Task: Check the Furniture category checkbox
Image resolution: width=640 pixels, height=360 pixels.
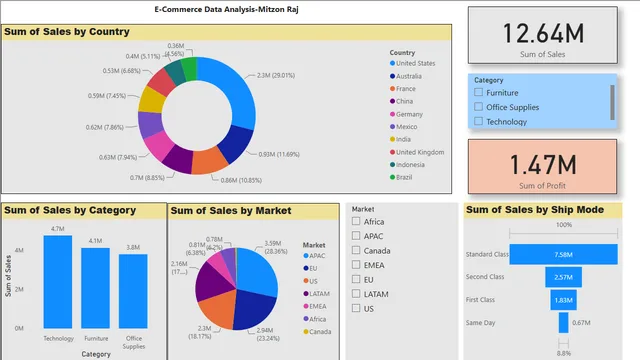Action: 478,92
